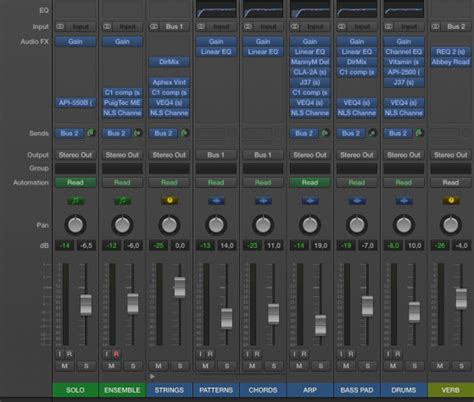Screen dimensions: 474x402
Task: Open the Aphex Vint plugin on STRINGS
Action: point(169,82)
